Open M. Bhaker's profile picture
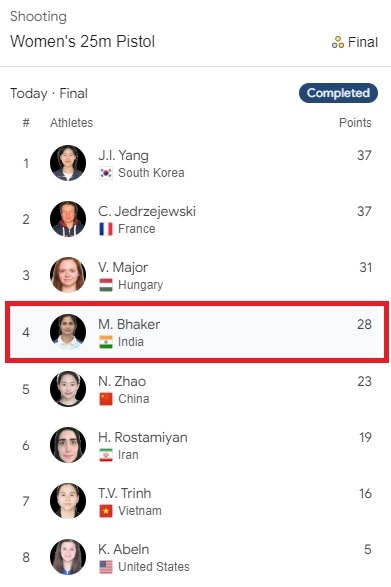This screenshot has height=587, width=391. coord(68,332)
